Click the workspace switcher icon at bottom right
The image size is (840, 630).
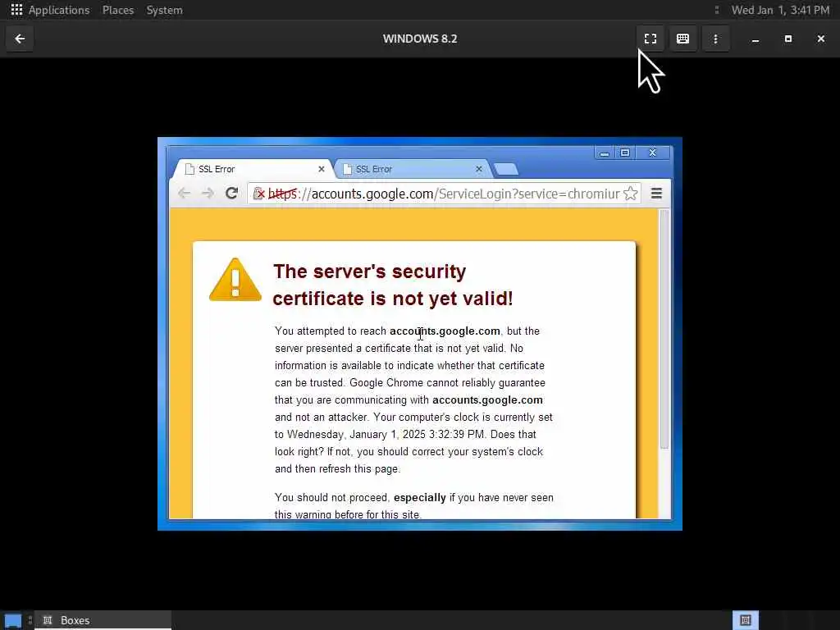coord(745,620)
